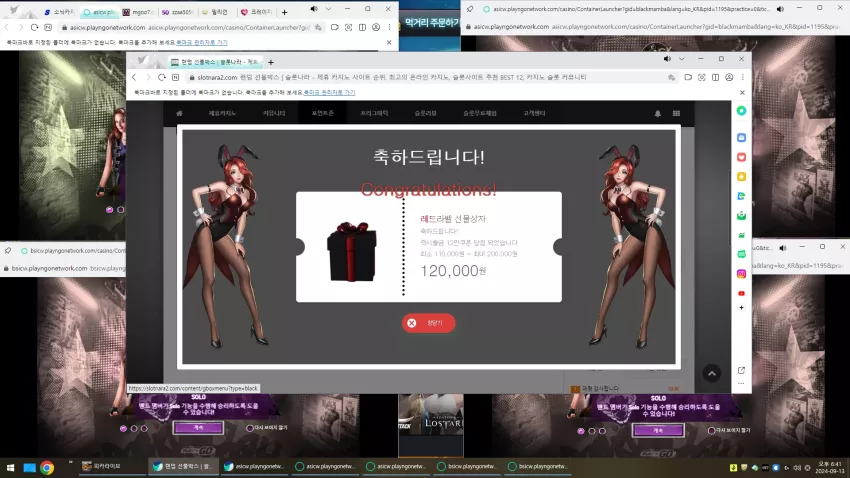
Task: Open the Instagram icon in the browser sidebar
Action: (x=741, y=274)
